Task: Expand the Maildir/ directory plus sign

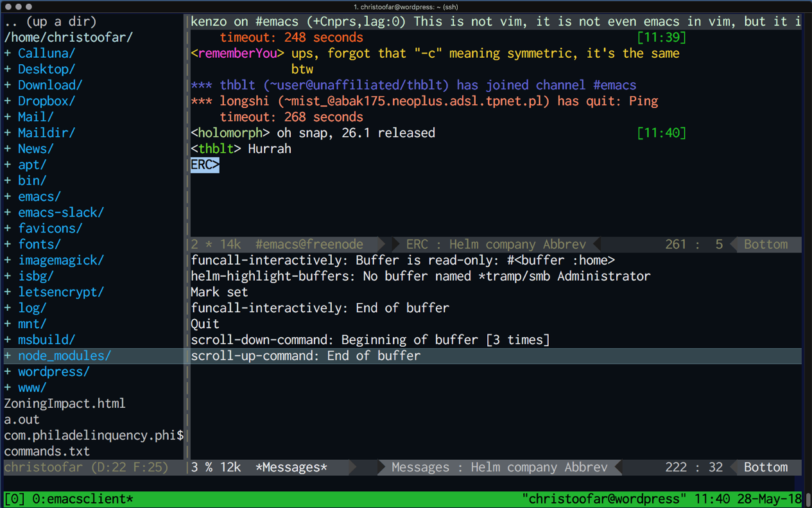Action: tap(8, 133)
